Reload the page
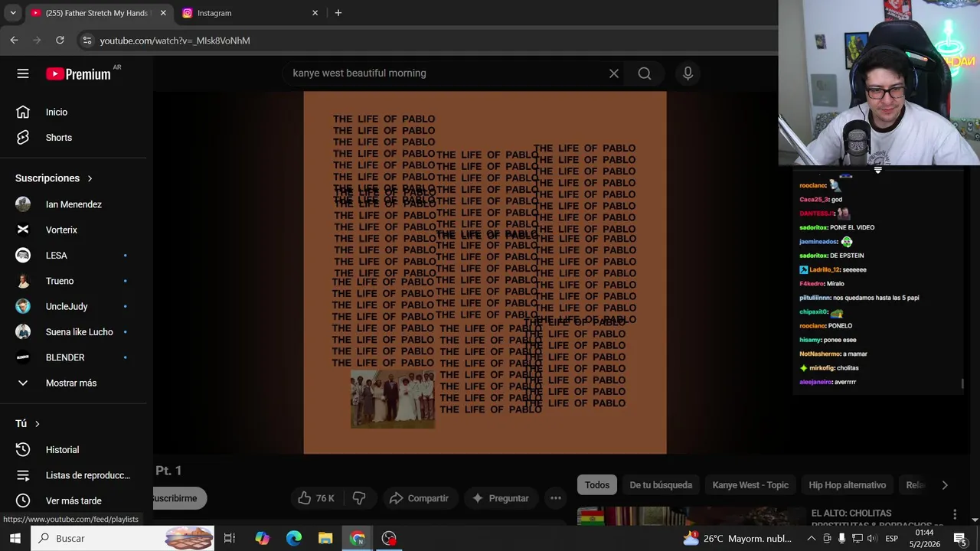980x551 pixels. coord(60,40)
